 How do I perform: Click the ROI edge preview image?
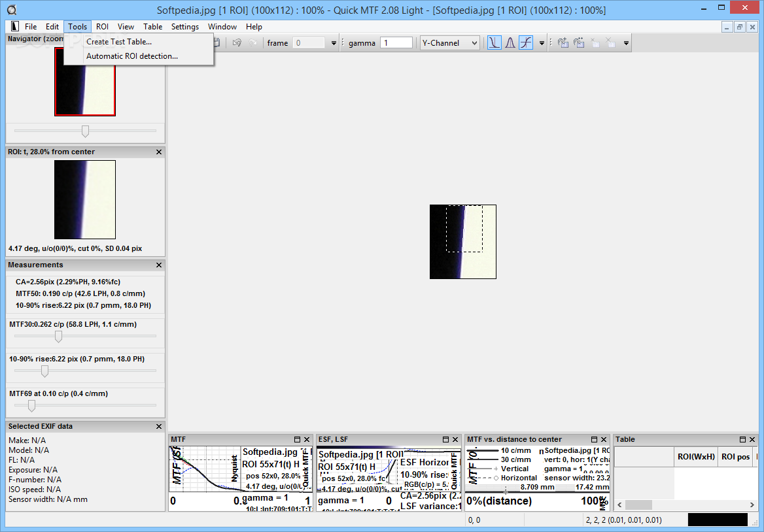point(85,199)
